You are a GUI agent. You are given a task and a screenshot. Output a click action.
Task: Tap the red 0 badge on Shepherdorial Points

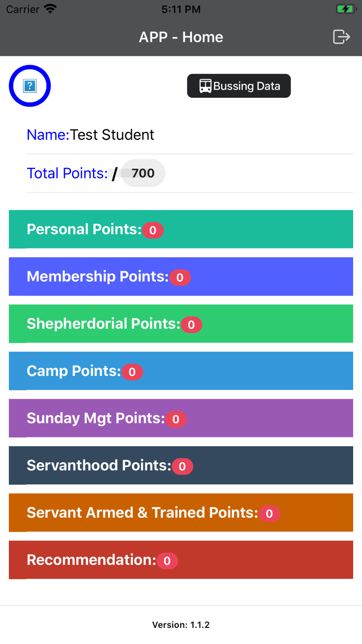pyautogui.click(x=191, y=325)
